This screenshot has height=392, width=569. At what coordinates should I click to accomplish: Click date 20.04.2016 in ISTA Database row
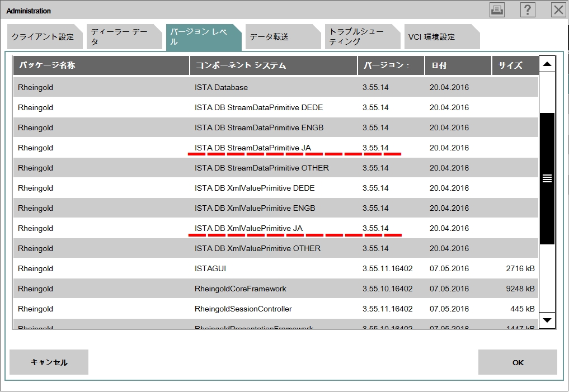(x=449, y=87)
